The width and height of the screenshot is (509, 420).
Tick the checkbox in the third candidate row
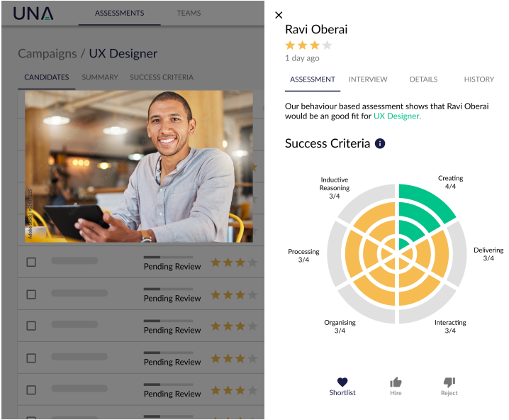click(31, 326)
